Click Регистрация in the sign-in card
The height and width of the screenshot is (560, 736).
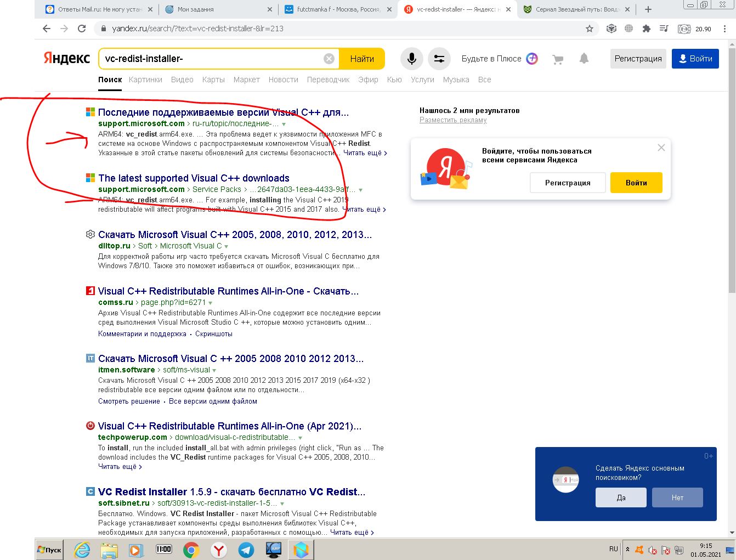(x=568, y=183)
